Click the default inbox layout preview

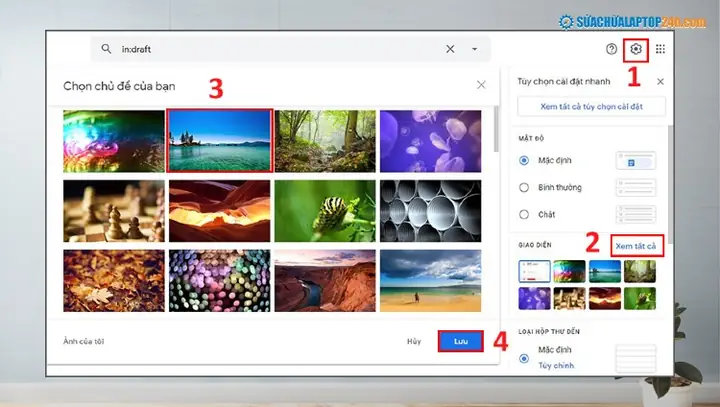point(636,358)
